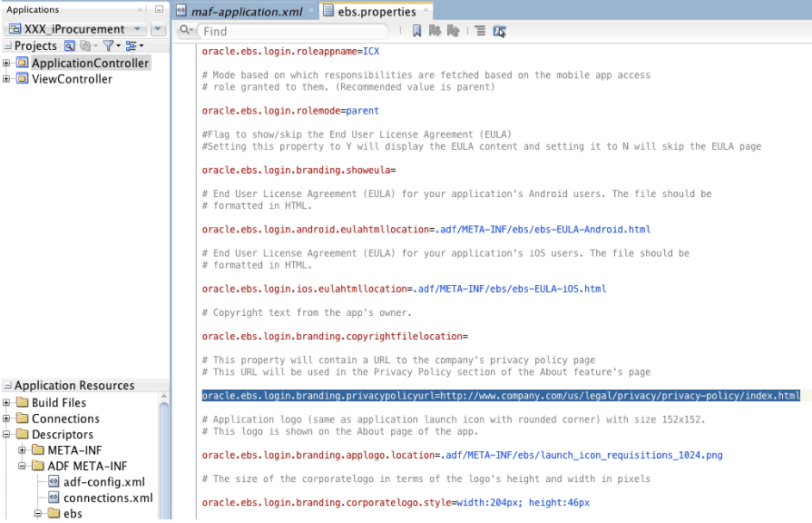The height and width of the screenshot is (523, 812).
Task: Switch to the ebs.properties tab
Action: pyautogui.click(x=377, y=12)
